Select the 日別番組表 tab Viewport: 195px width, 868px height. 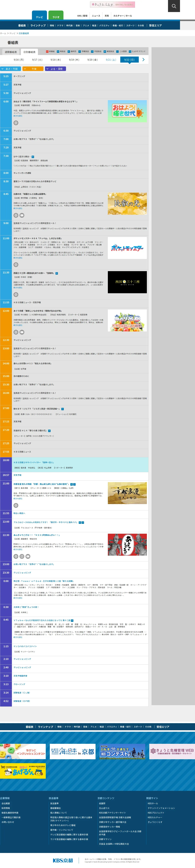click(x=30, y=52)
